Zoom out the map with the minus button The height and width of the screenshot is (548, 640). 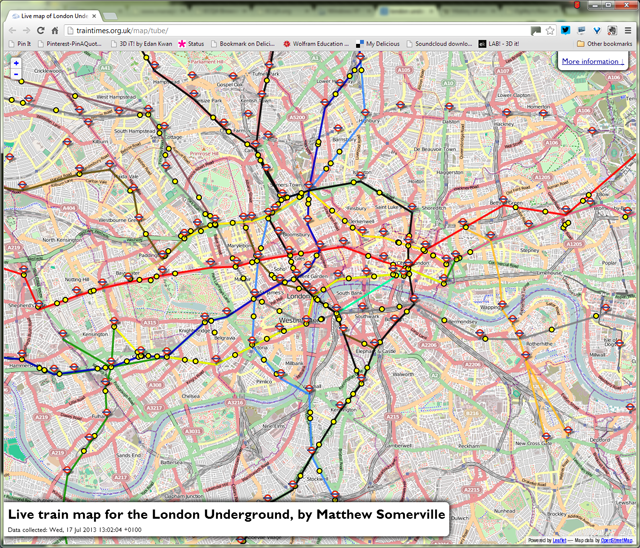coord(16,74)
